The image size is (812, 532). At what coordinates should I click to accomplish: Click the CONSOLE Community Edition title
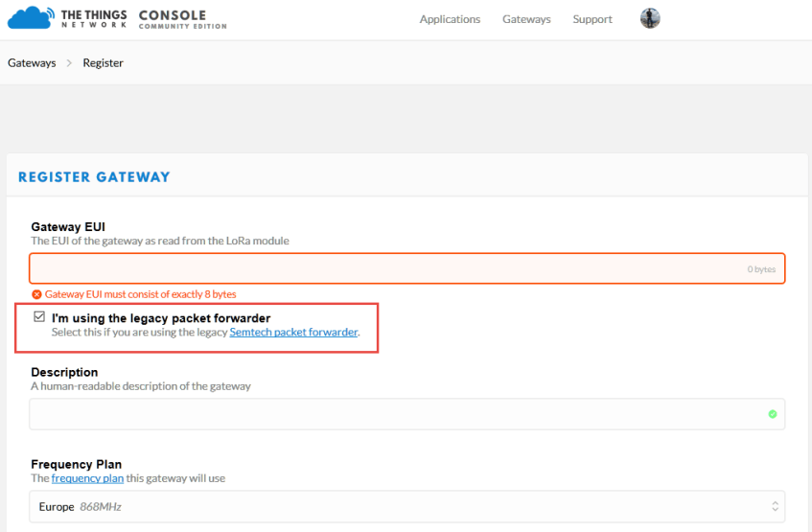pyautogui.click(x=182, y=19)
